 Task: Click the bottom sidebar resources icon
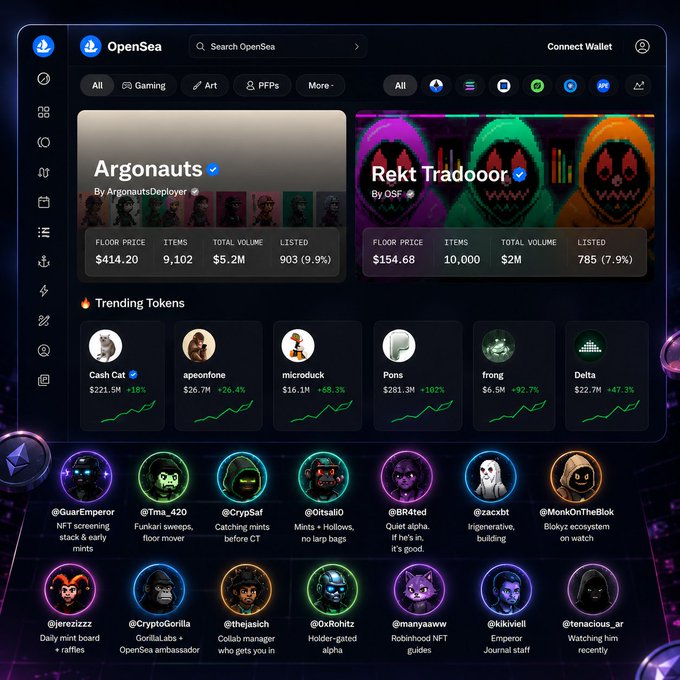[44, 380]
